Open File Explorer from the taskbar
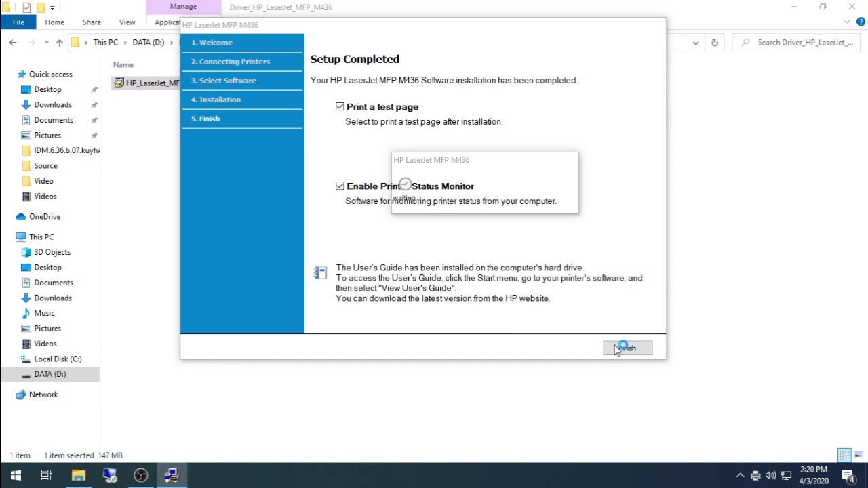 (x=79, y=475)
